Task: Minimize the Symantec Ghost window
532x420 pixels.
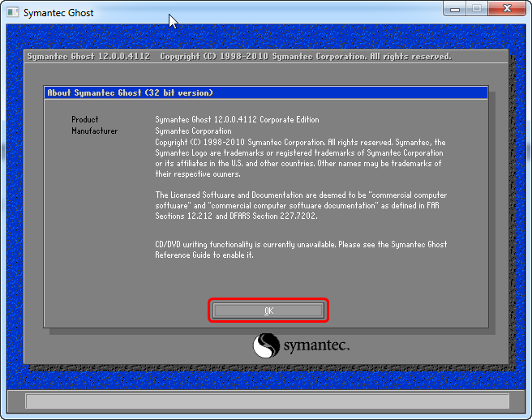Action: click(455, 9)
